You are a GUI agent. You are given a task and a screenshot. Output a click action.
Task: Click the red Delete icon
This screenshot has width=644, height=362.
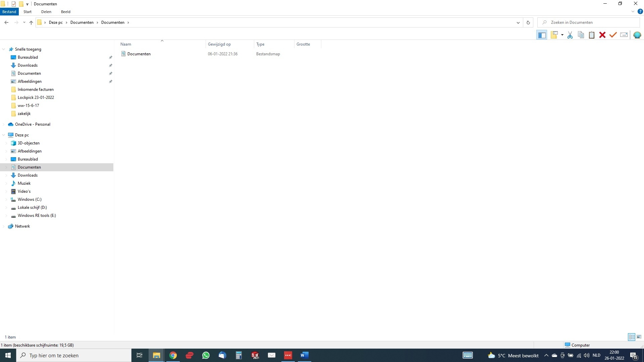[602, 35]
